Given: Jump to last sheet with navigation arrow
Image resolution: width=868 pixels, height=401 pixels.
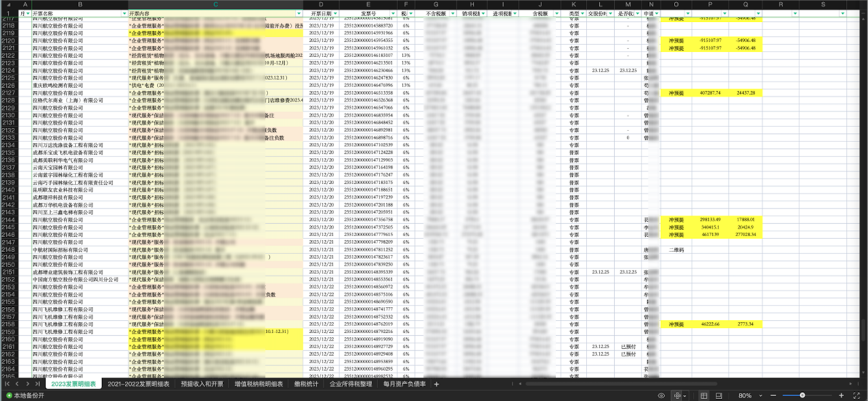Looking at the screenshot, I should (37, 384).
